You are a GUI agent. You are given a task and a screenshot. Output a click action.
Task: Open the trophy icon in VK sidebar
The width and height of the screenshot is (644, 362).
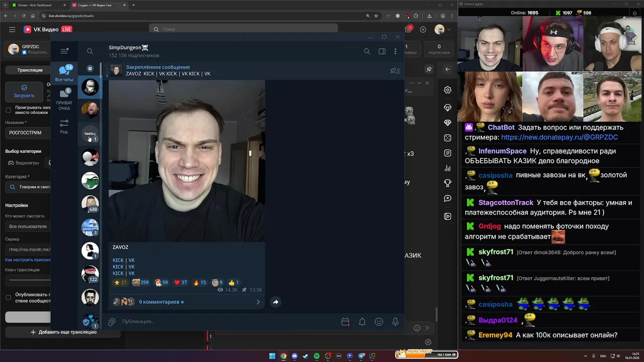[447, 183]
